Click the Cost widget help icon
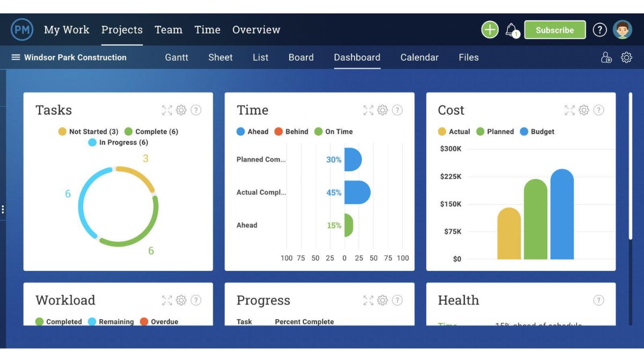This screenshot has height=362, width=644. click(x=598, y=110)
